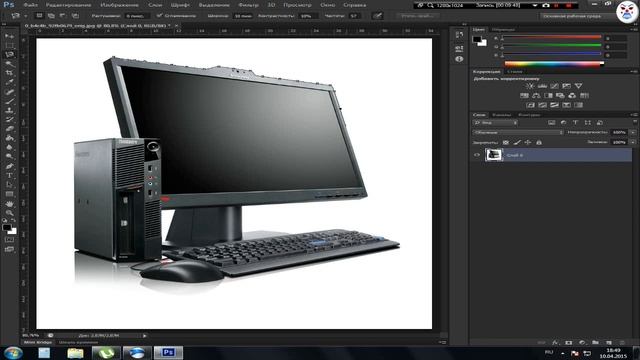Open the layer blend mode dropdown
This screenshot has height=360, width=640.
[518, 132]
